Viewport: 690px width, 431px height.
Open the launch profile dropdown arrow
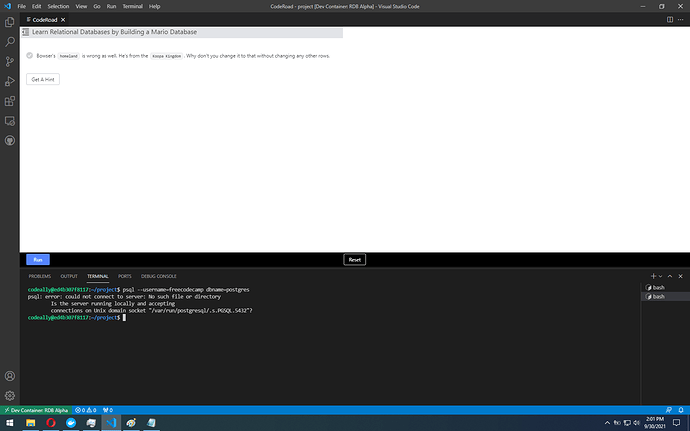[660, 276]
